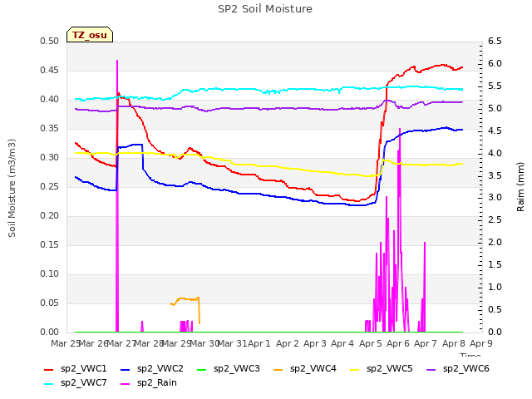Select the sp2_VWC6 legend entry
532x399 pixels.
tap(458, 369)
